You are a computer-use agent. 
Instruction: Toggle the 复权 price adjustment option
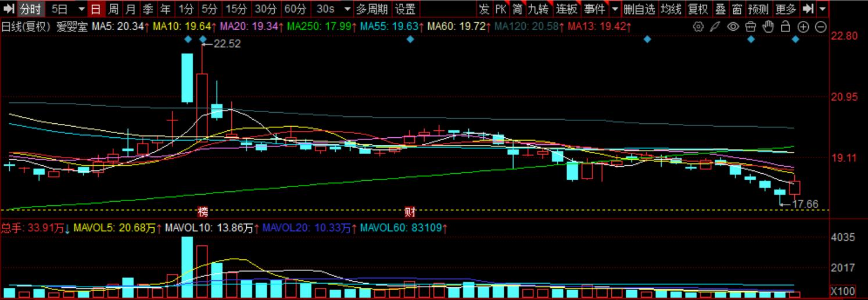coord(697,9)
